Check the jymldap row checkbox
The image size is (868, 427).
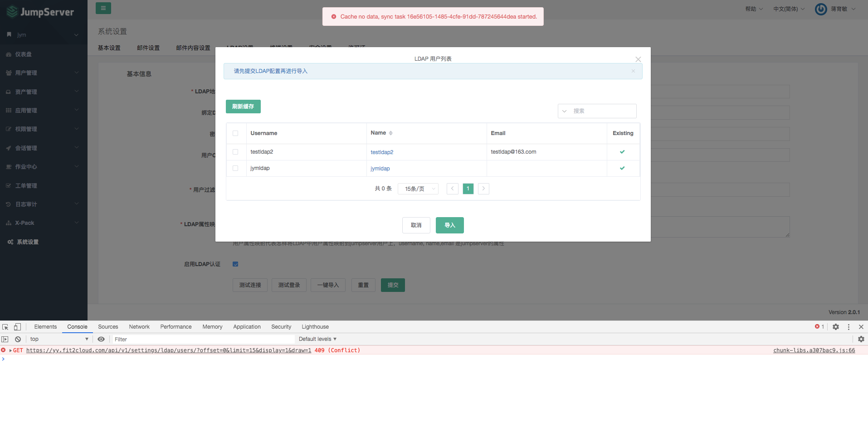(235, 168)
